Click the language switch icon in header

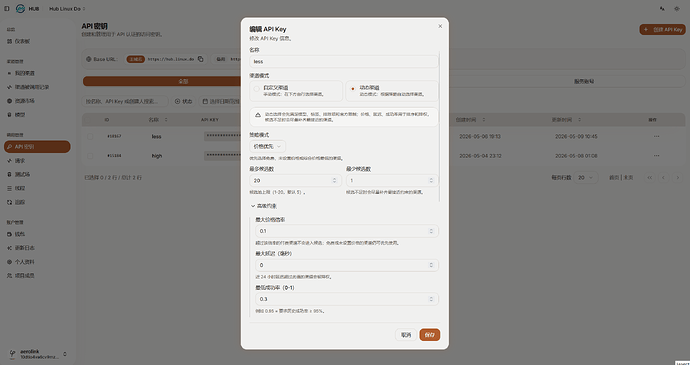click(x=662, y=8)
